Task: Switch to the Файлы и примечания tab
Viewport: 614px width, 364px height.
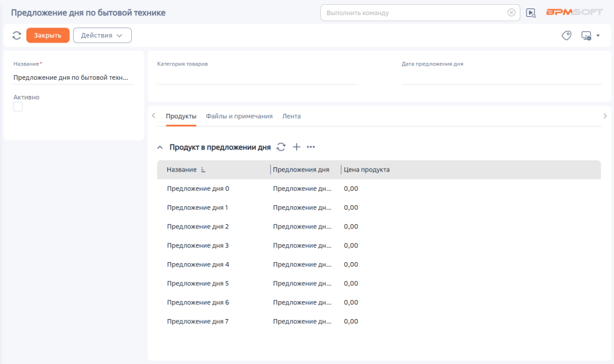Action: 239,116
